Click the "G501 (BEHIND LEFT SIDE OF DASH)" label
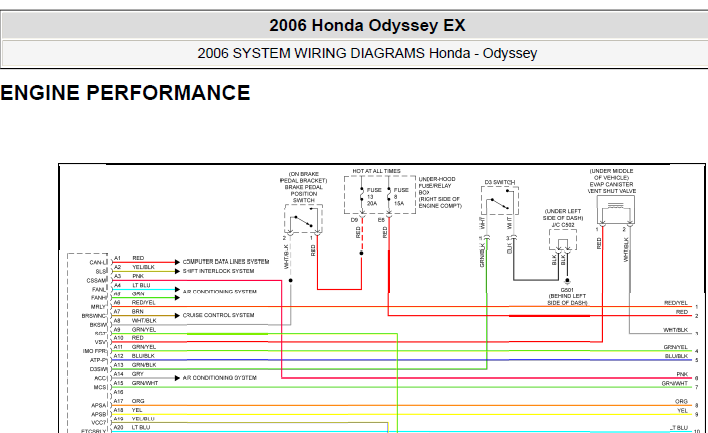Viewport: 708px width, 433px height. click(x=568, y=297)
